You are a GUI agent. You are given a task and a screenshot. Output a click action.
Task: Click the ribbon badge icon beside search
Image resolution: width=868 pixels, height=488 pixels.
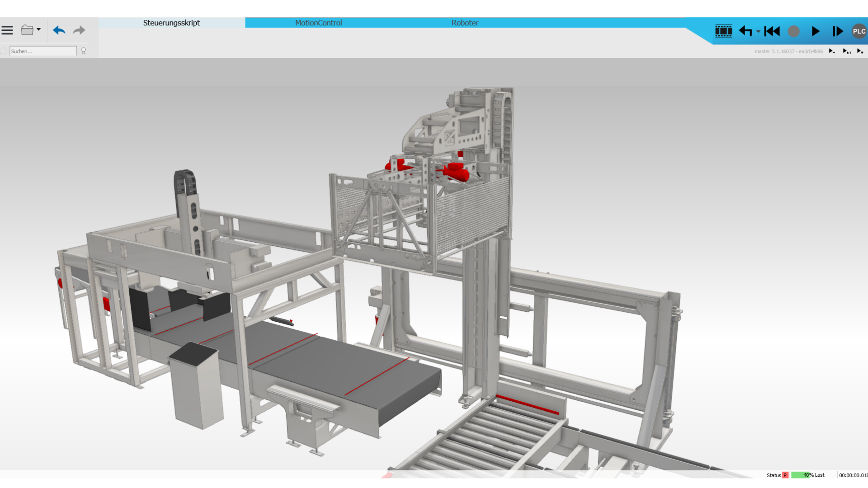point(84,51)
